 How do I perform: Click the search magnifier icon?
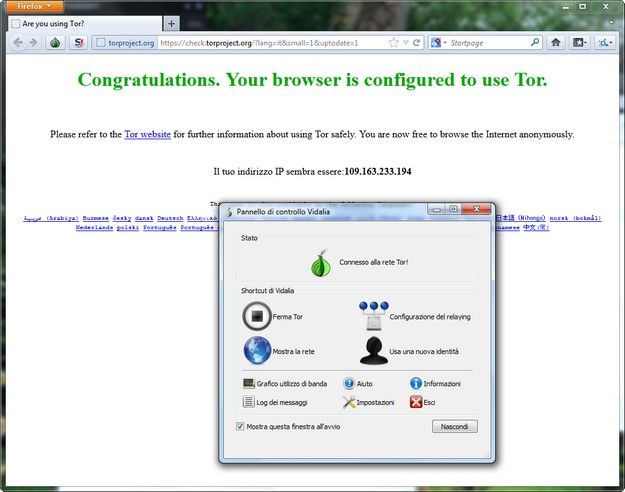pos(535,42)
